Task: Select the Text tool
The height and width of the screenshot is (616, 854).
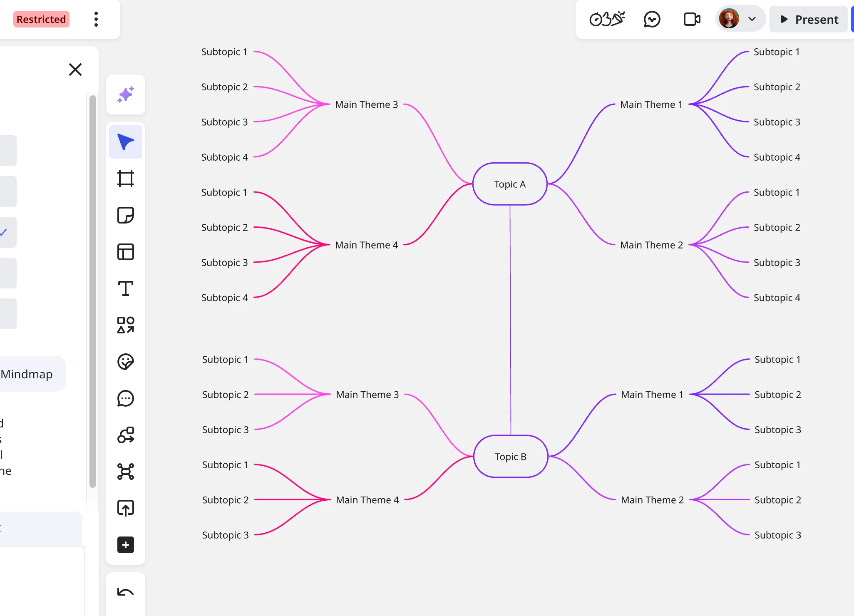Action: 126,288
